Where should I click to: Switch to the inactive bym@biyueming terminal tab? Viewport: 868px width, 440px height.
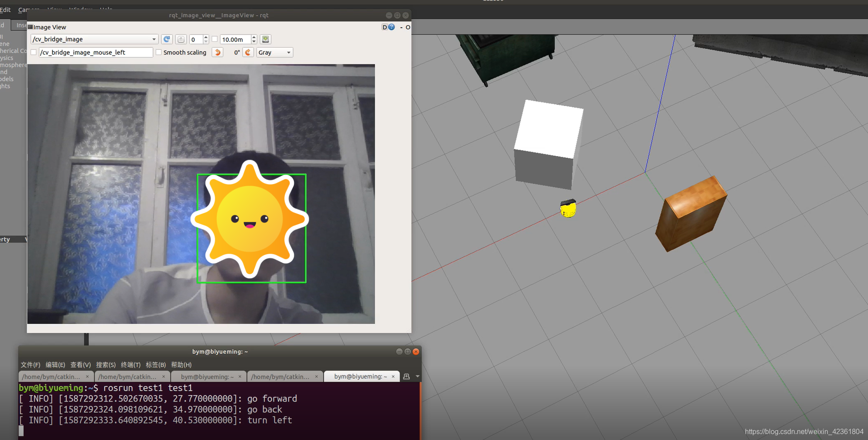[208, 376]
